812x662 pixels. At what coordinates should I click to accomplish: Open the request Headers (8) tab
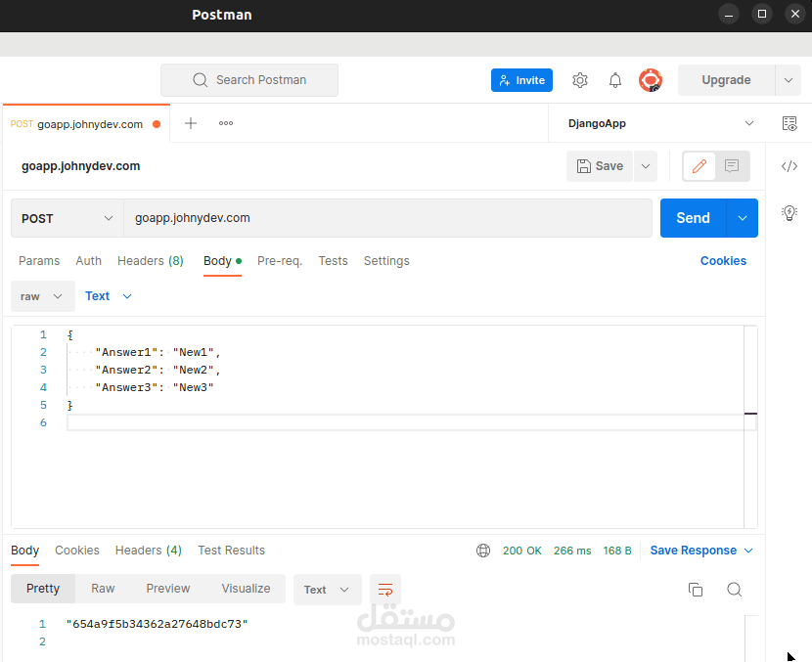coord(151,261)
